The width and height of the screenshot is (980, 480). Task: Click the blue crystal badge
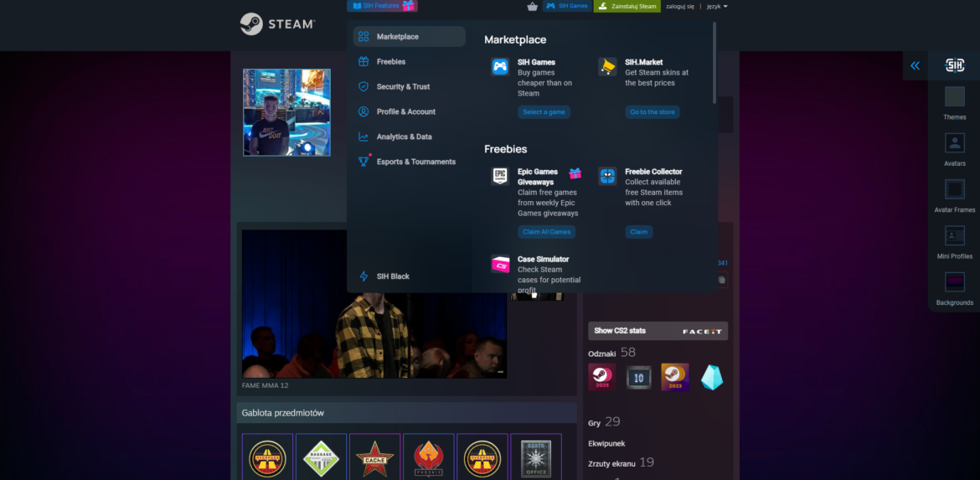click(x=711, y=377)
